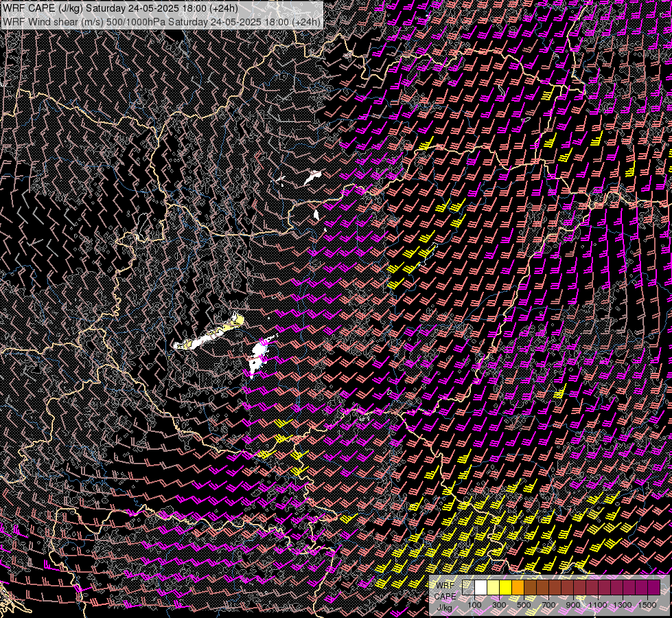Click the legend value 500
672x618 pixels.
point(524,605)
